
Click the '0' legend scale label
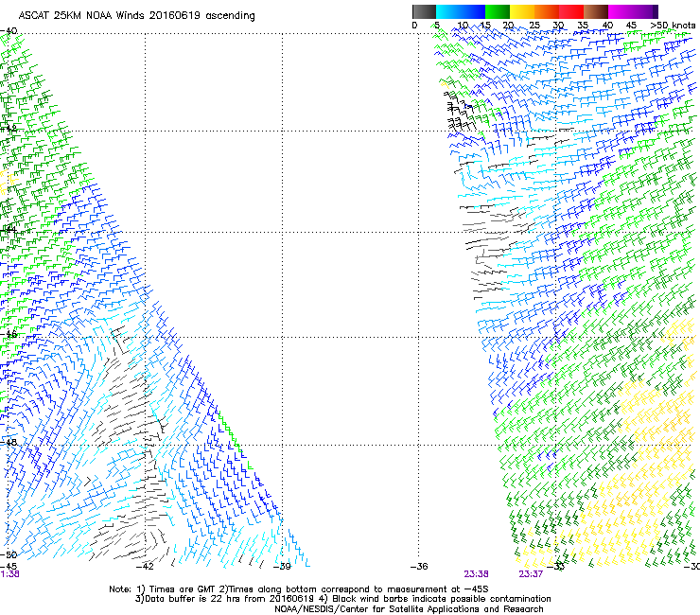(414, 26)
